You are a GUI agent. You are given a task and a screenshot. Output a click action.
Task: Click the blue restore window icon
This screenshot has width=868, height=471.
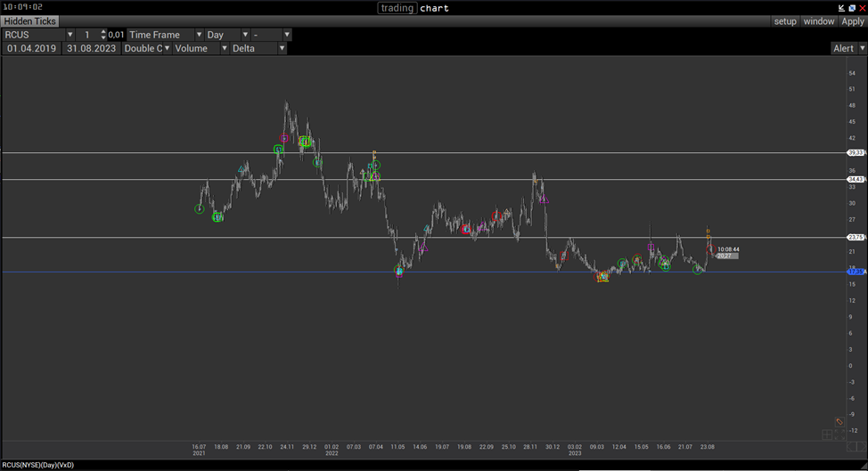(852, 8)
